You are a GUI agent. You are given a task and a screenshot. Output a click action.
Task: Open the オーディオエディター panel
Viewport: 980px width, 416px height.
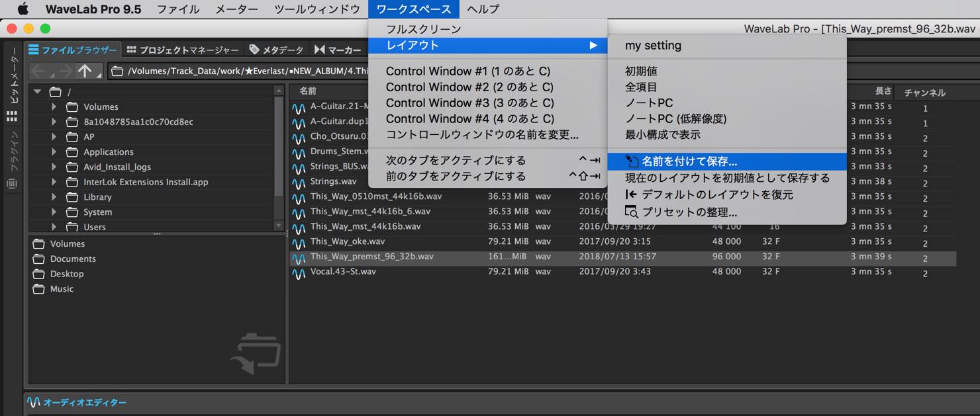tap(77, 402)
